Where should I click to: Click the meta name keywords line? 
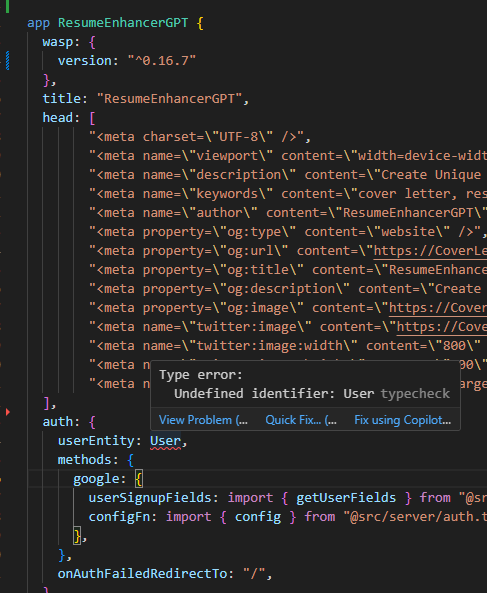click(x=288, y=194)
